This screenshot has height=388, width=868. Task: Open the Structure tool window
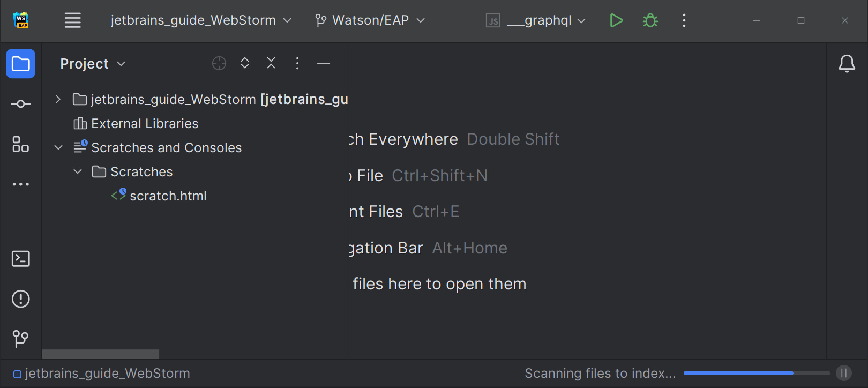coord(21,144)
